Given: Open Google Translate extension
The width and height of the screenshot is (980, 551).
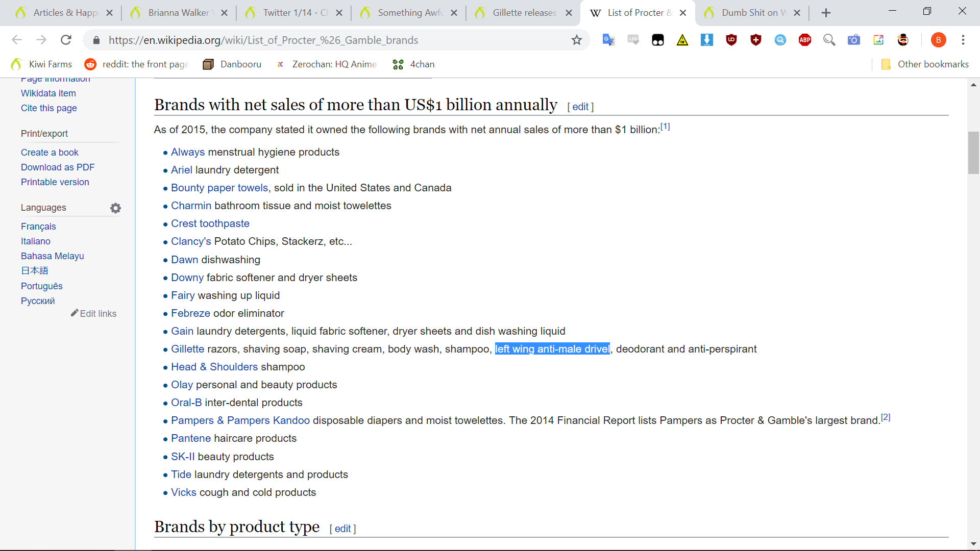Looking at the screenshot, I should pos(608,40).
